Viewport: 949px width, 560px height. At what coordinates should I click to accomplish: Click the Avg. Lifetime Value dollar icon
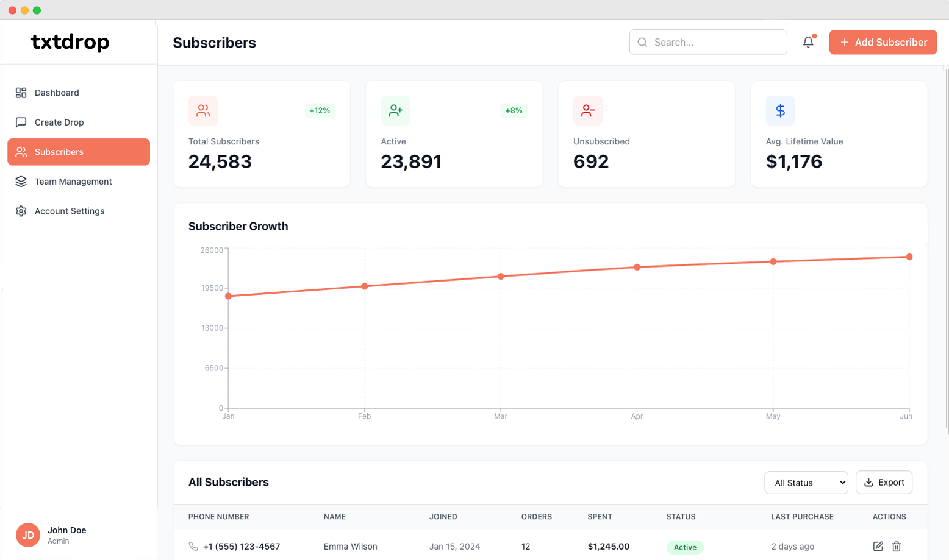coord(780,110)
